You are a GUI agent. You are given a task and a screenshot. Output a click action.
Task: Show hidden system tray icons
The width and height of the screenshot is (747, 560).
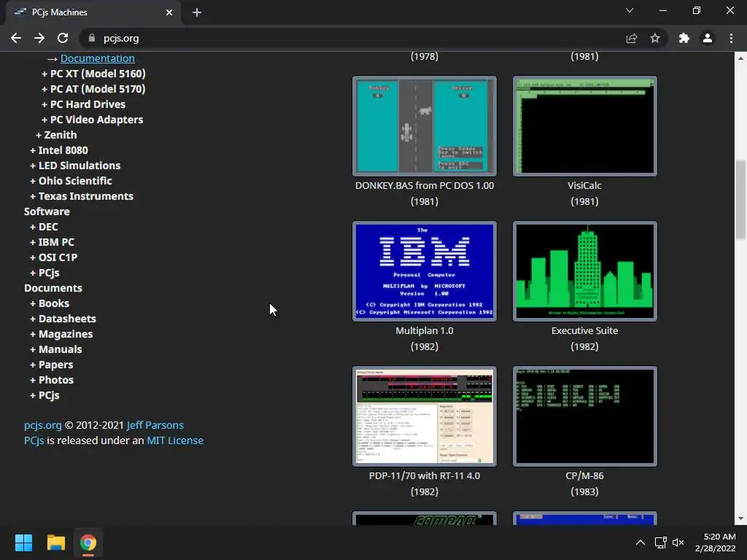(x=640, y=542)
